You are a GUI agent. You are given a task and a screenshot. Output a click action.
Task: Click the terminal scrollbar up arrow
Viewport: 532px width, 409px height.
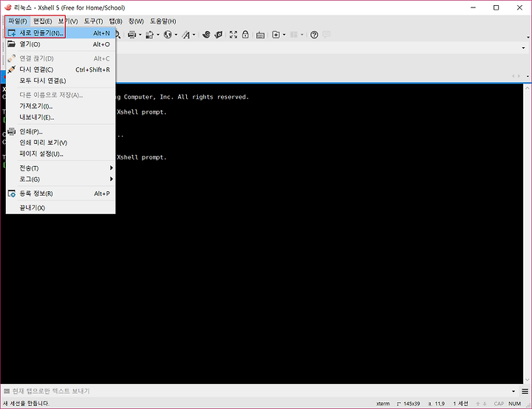click(x=527, y=88)
